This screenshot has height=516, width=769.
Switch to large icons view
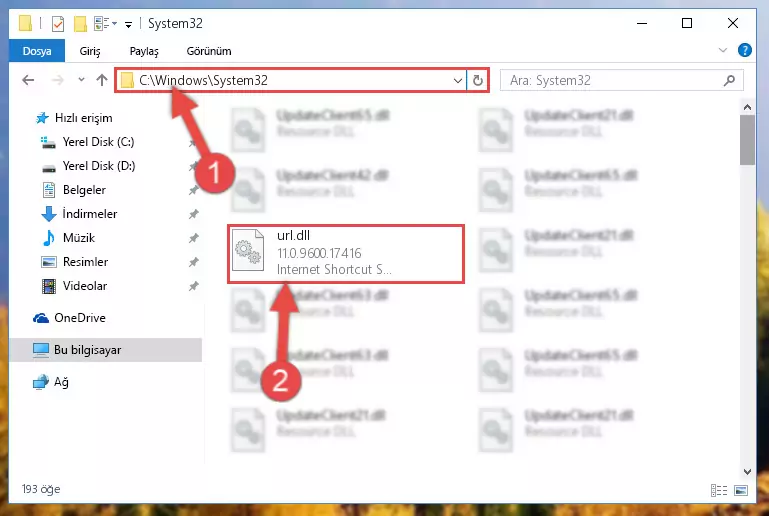(741, 490)
